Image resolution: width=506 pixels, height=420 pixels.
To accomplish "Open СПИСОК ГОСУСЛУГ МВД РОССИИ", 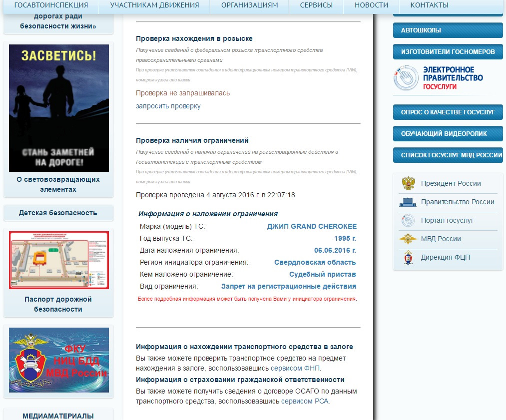I will click(448, 155).
